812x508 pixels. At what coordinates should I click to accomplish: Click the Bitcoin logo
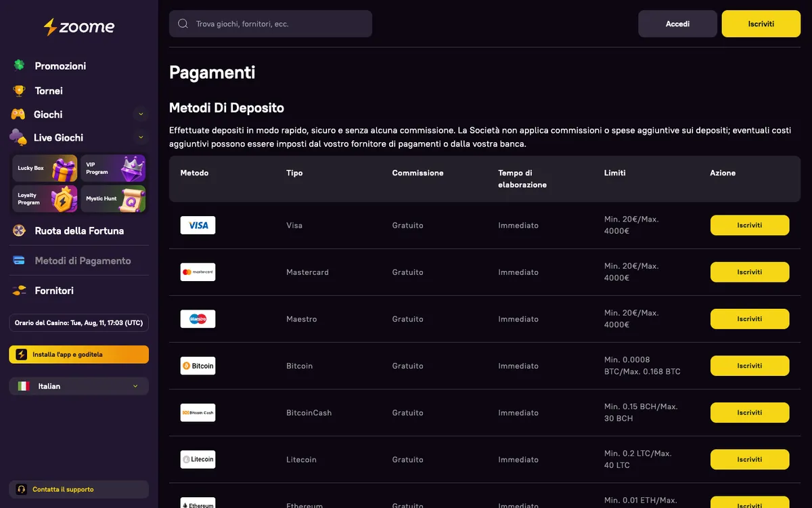tap(198, 366)
